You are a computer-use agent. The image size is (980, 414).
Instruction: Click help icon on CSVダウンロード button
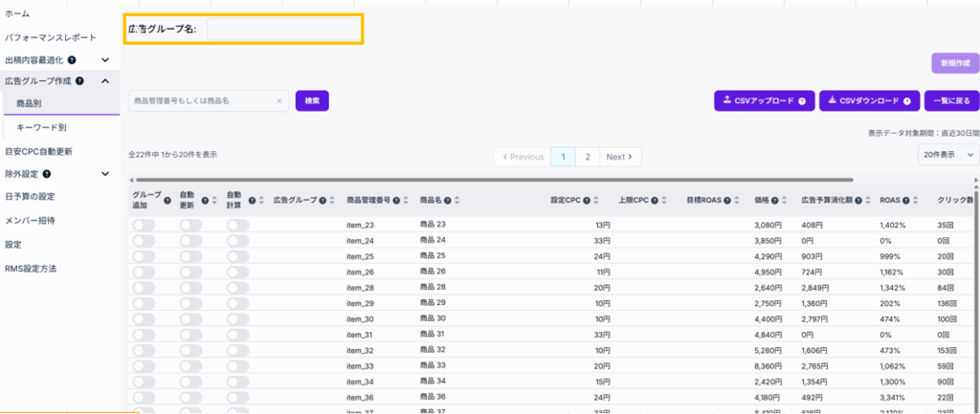[905, 101]
